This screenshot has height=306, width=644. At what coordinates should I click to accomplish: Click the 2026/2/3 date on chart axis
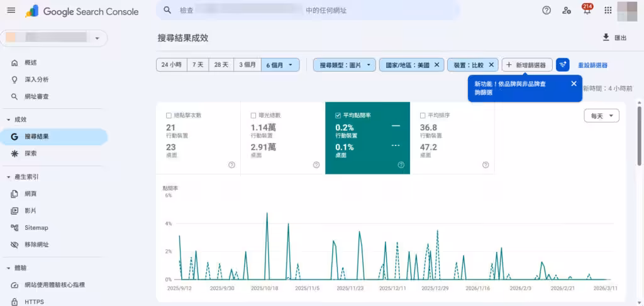point(519,288)
